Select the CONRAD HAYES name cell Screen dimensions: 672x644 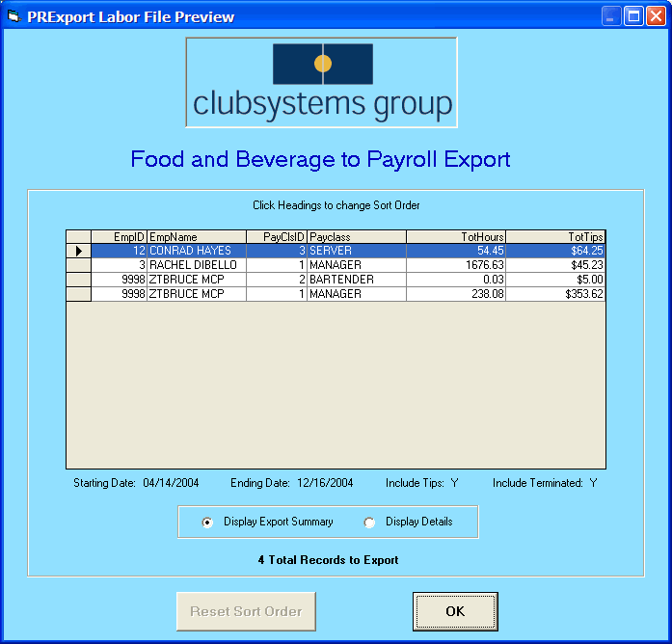[197, 251]
